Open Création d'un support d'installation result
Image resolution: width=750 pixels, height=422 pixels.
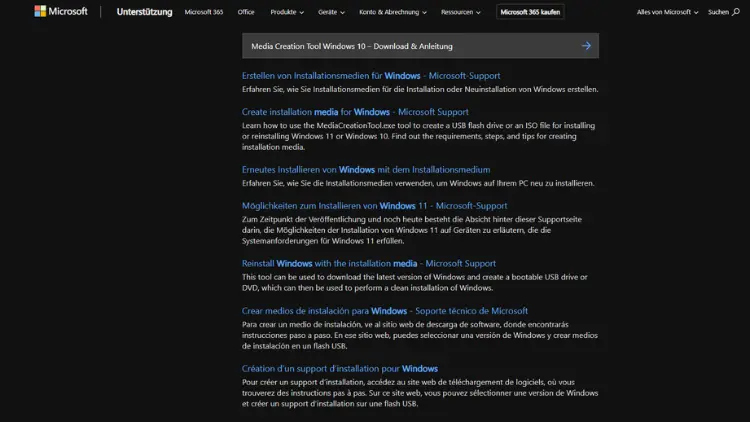(340, 368)
